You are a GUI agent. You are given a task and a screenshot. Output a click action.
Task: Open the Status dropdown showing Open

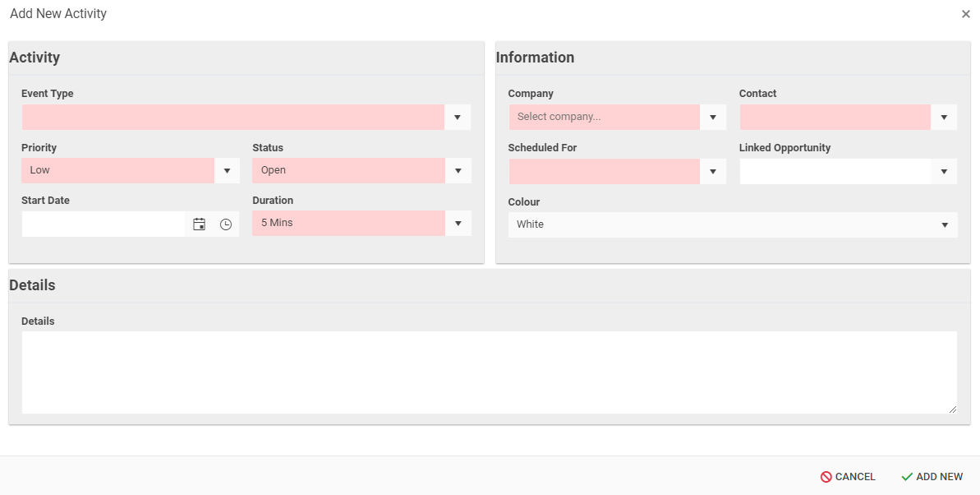tap(458, 171)
